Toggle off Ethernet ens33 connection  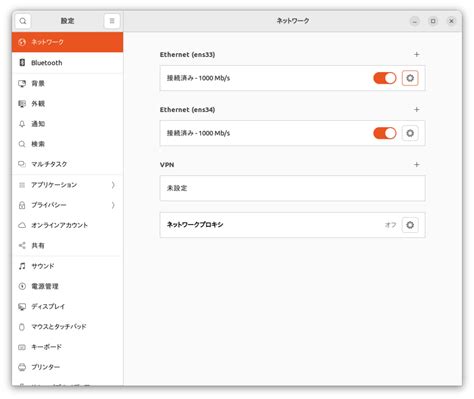(385, 78)
